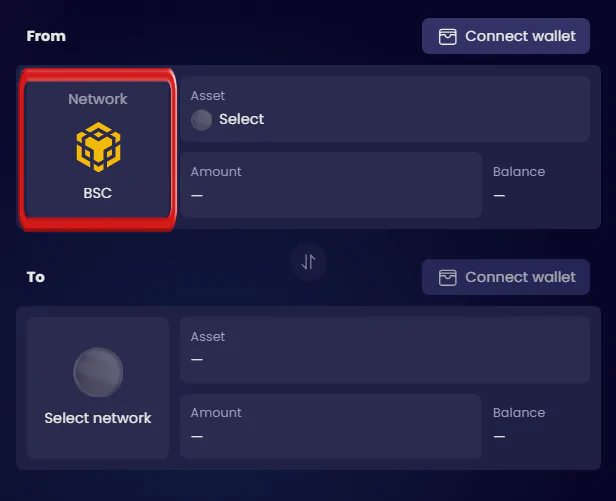Viewport: 616px width, 501px height.
Task: Open the BSC network selector under From
Action: click(x=98, y=149)
